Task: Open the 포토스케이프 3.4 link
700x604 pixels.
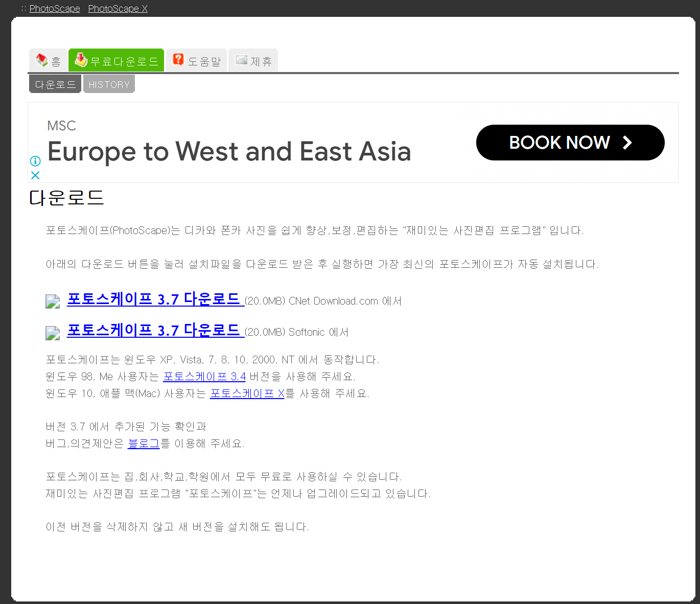Action: [204, 377]
